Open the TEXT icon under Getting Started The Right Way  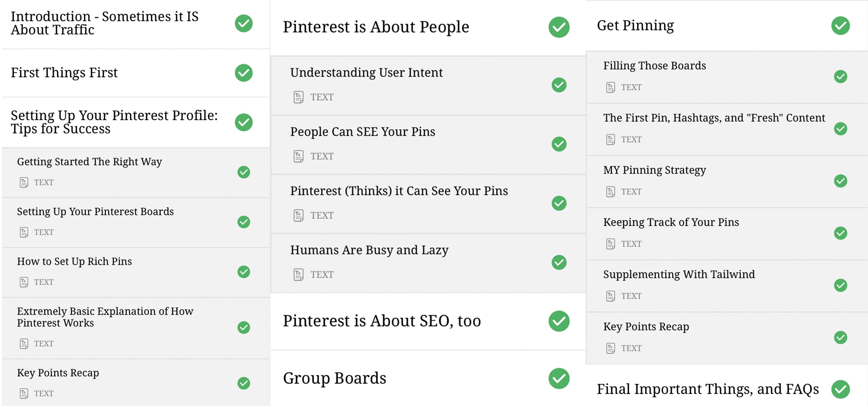(x=24, y=182)
